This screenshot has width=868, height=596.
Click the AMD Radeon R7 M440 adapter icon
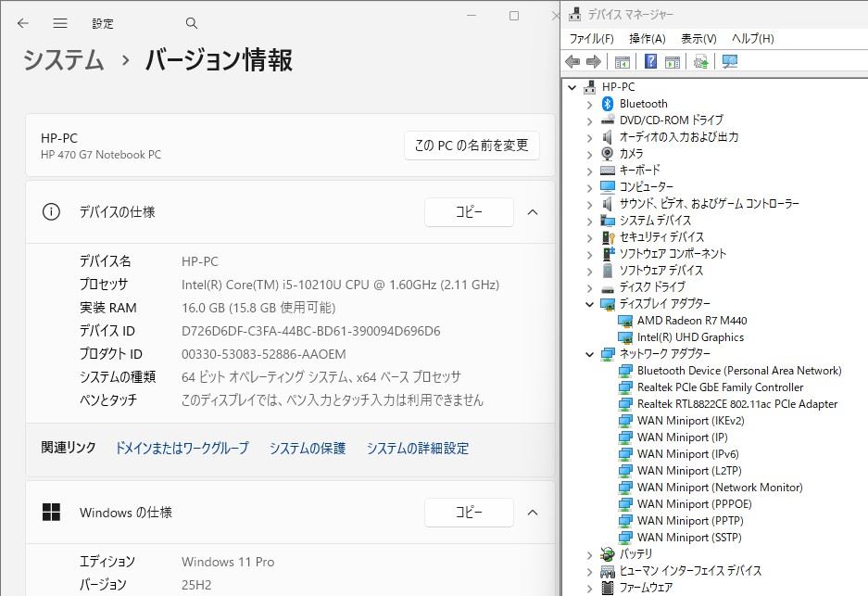[625, 321]
